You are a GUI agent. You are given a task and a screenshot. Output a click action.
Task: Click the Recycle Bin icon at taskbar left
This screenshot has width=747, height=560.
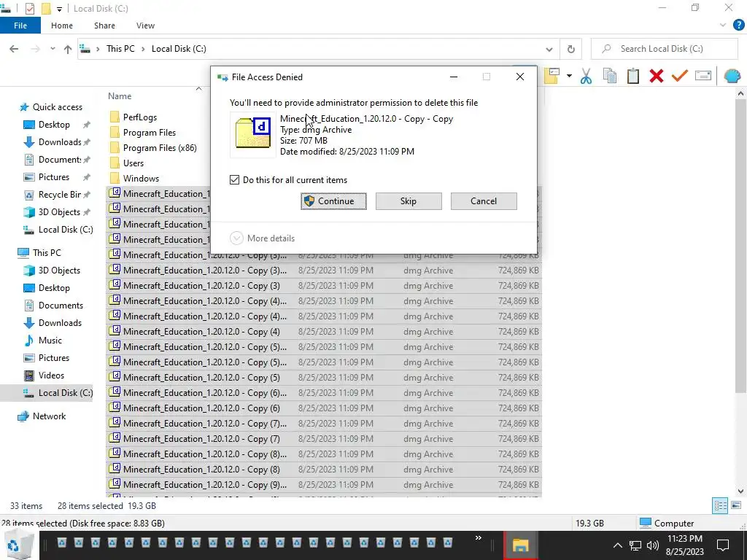[x=20, y=545]
